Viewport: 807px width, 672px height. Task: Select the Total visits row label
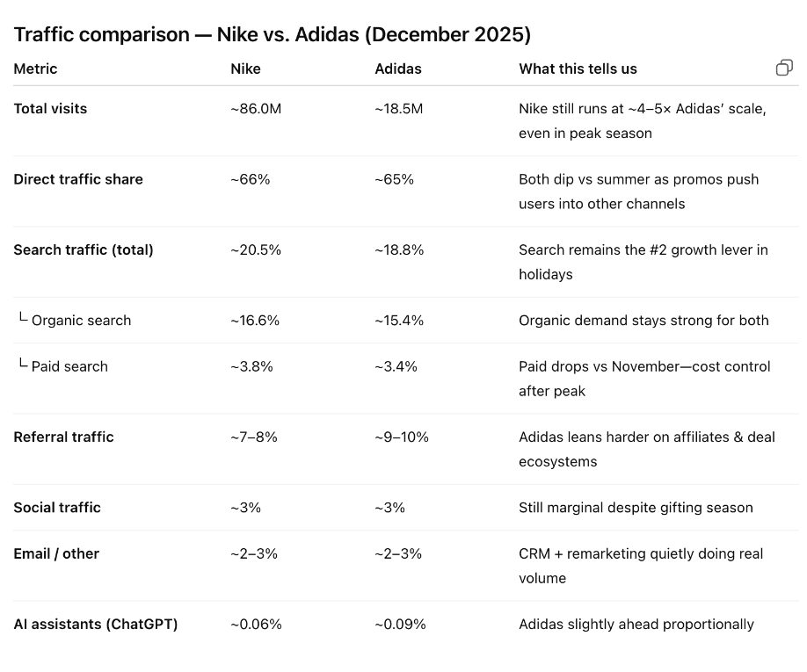pos(50,109)
